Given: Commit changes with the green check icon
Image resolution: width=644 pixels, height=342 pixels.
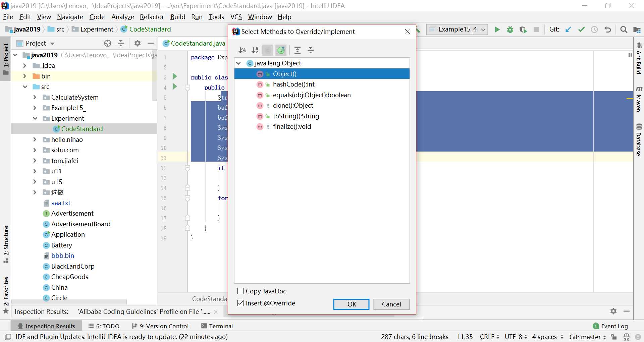Looking at the screenshot, I should point(581,30).
